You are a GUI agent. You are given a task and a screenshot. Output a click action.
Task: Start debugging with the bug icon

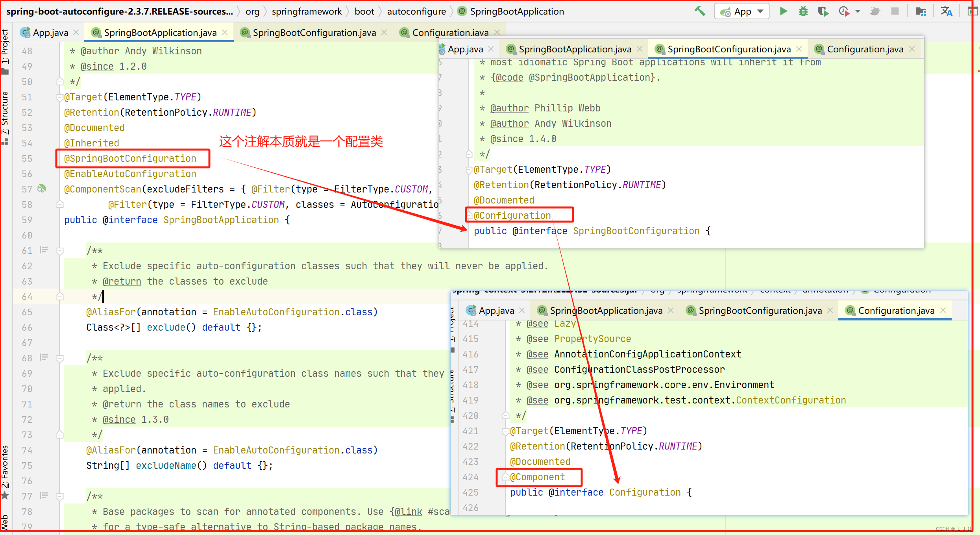[x=803, y=11]
